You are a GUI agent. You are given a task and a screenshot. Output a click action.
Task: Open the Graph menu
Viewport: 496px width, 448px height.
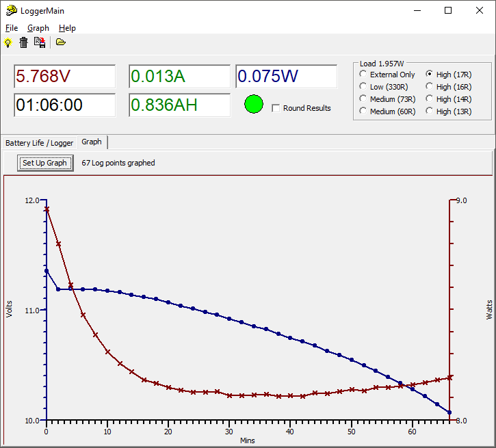38,28
